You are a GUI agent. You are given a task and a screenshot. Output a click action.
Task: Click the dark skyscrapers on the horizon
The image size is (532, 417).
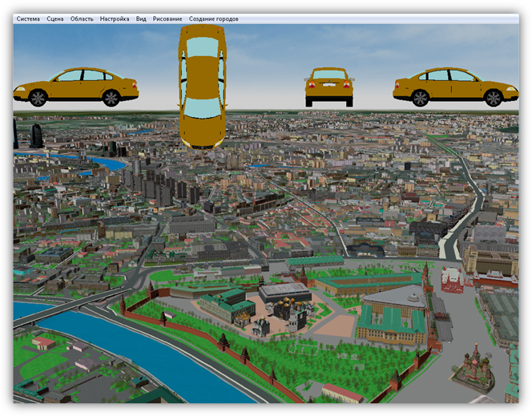(x=36, y=136)
